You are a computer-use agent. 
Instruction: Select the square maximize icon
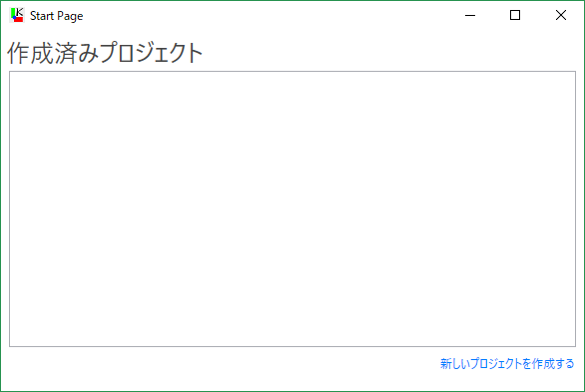coord(515,15)
